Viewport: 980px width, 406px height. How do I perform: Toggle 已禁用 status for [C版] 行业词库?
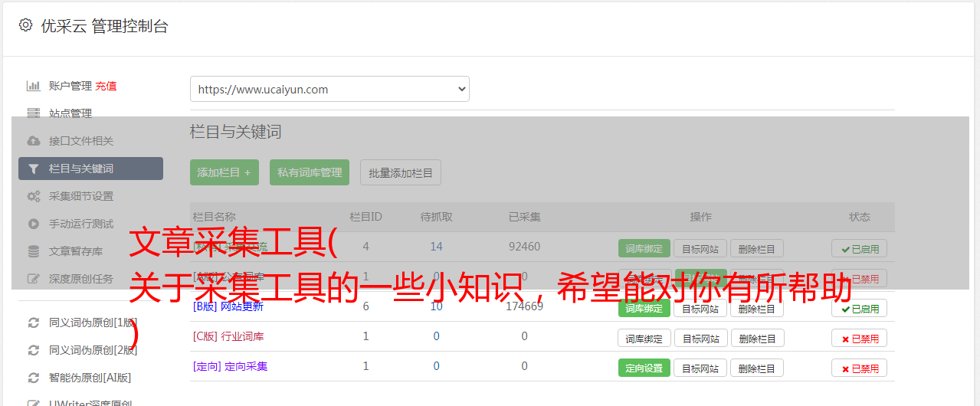860,338
